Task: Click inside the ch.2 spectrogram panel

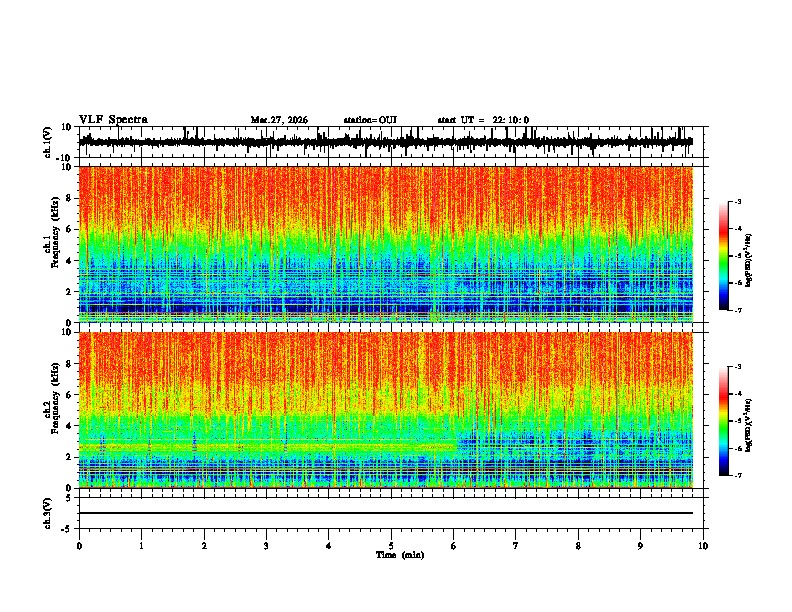Action: tap(386, 410)
